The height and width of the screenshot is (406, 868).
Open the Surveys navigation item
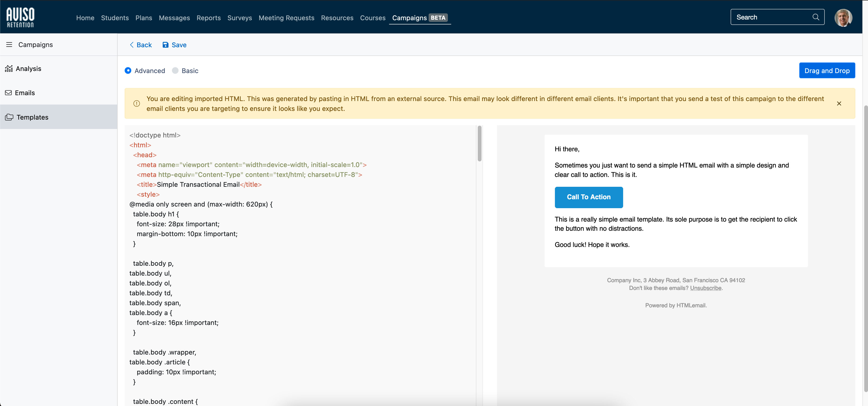239,18
